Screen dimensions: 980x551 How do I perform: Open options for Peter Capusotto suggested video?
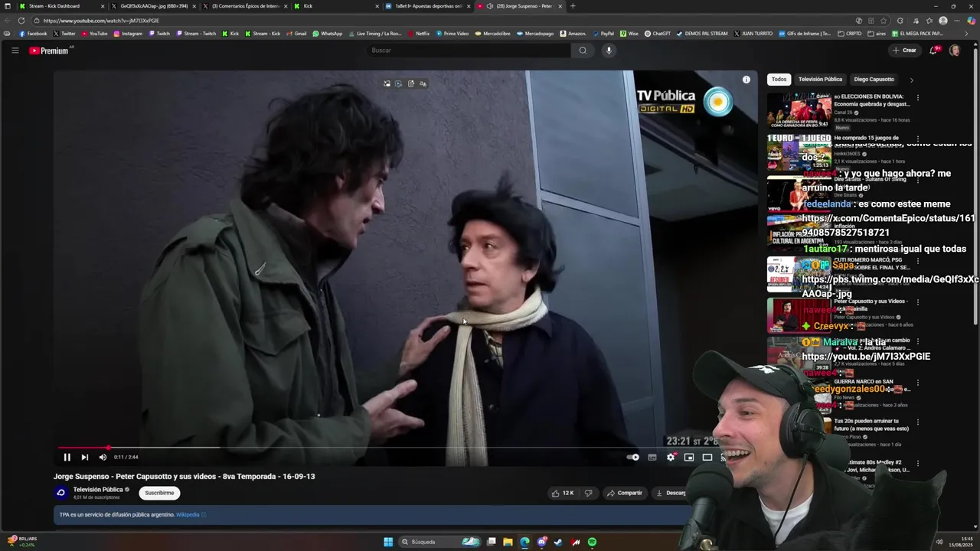[917, 302]
